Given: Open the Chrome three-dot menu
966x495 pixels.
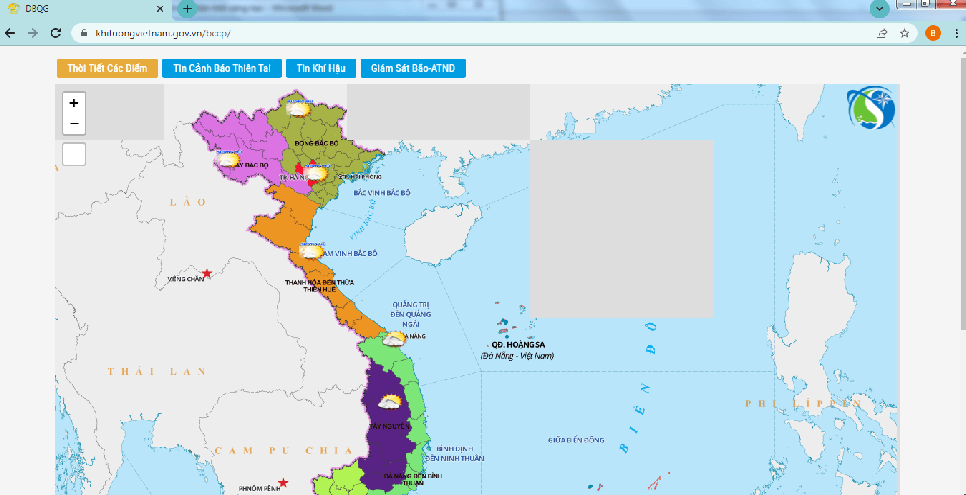Looking at the screenshot, I should [x=957, y=33].
